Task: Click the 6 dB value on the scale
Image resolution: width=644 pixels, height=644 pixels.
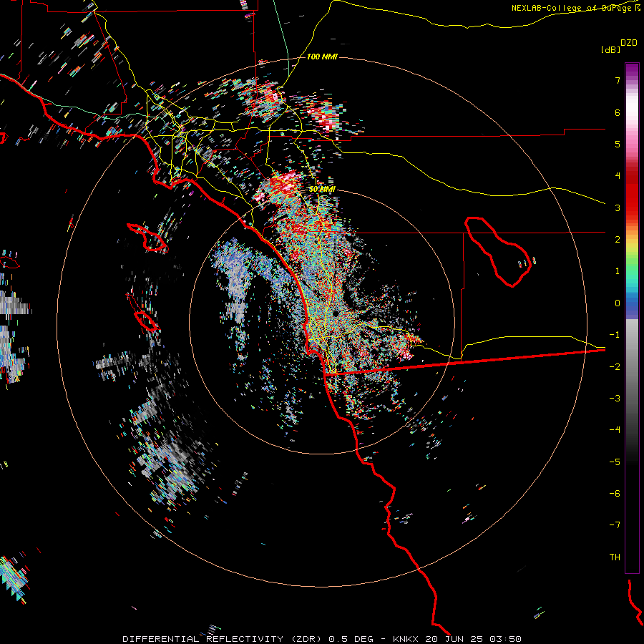Action: coord(618,112)
